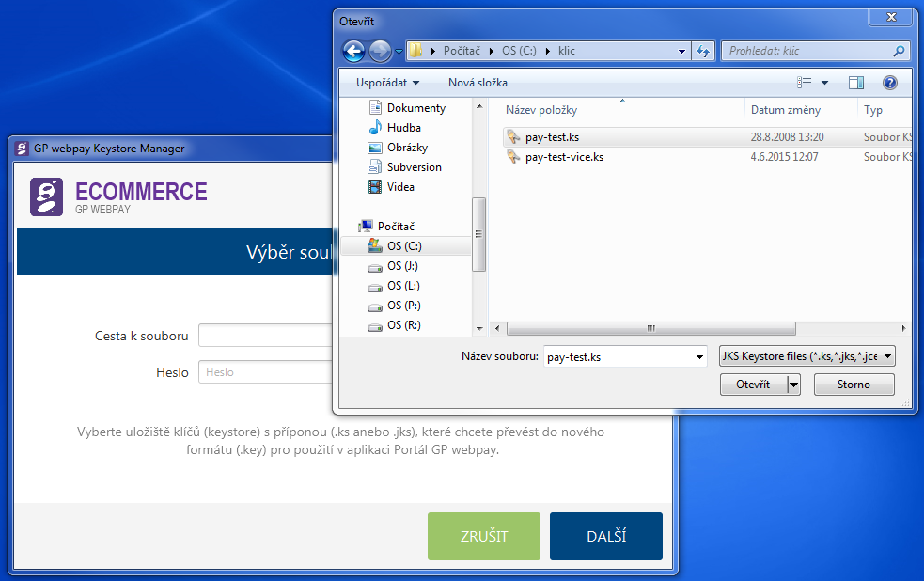Open Dokumenty in the navigation pane
924x581 pixels.
click(416, 108)
